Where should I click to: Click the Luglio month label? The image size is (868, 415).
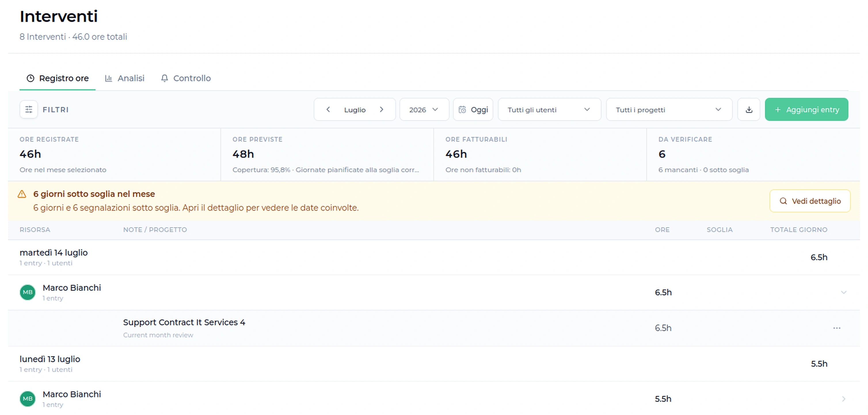[355, 110]
